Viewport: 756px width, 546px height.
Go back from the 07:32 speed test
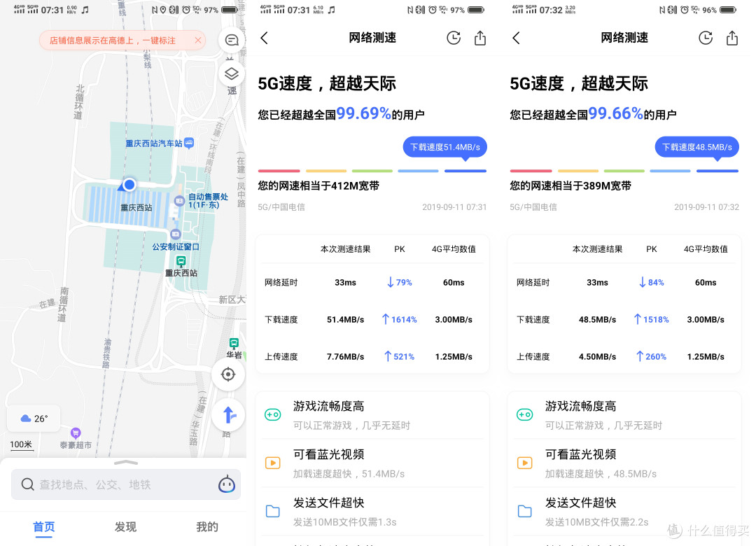(x=516, y=38)
